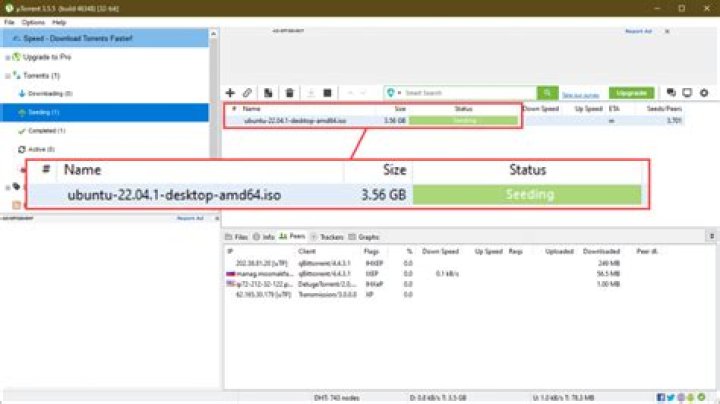Open the chat bubbles icon in toolbar
This screenshot has width=720, height=404.
[671, 93]
